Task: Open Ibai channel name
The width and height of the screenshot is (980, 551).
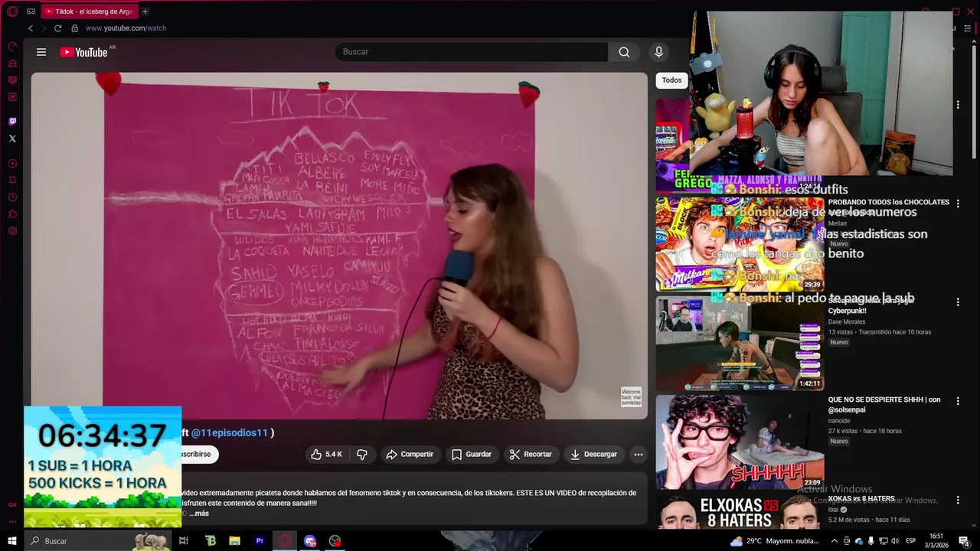Action: click(833, 510)
